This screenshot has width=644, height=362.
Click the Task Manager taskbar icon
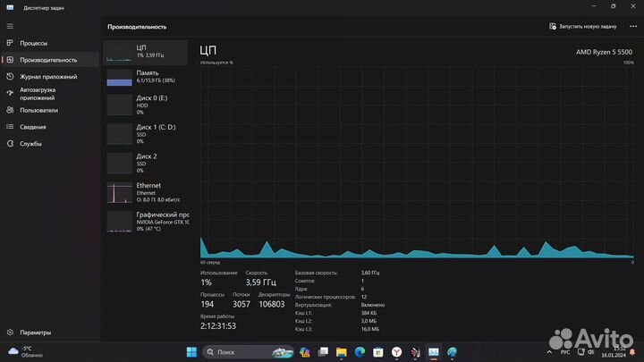[x=434, y=352]
